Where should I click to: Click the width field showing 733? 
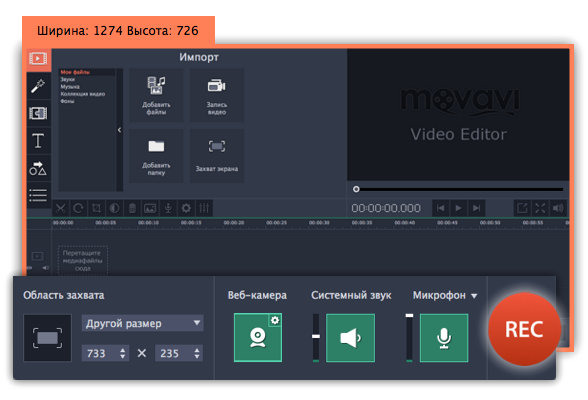pyautogui.click(x=100, y=353)
